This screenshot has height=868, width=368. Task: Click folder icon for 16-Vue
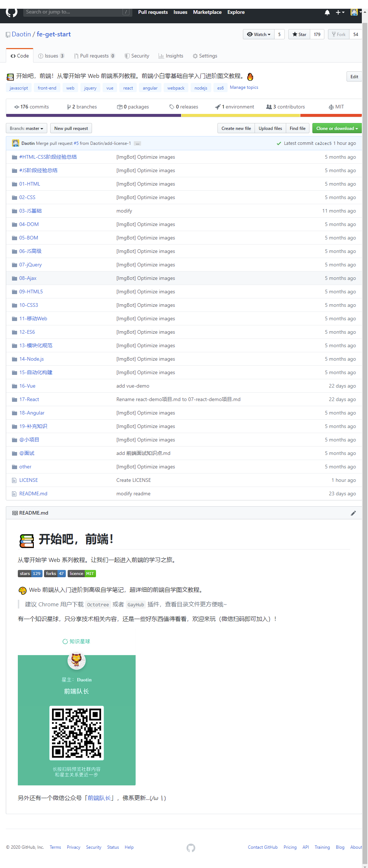tap(15, 386)
